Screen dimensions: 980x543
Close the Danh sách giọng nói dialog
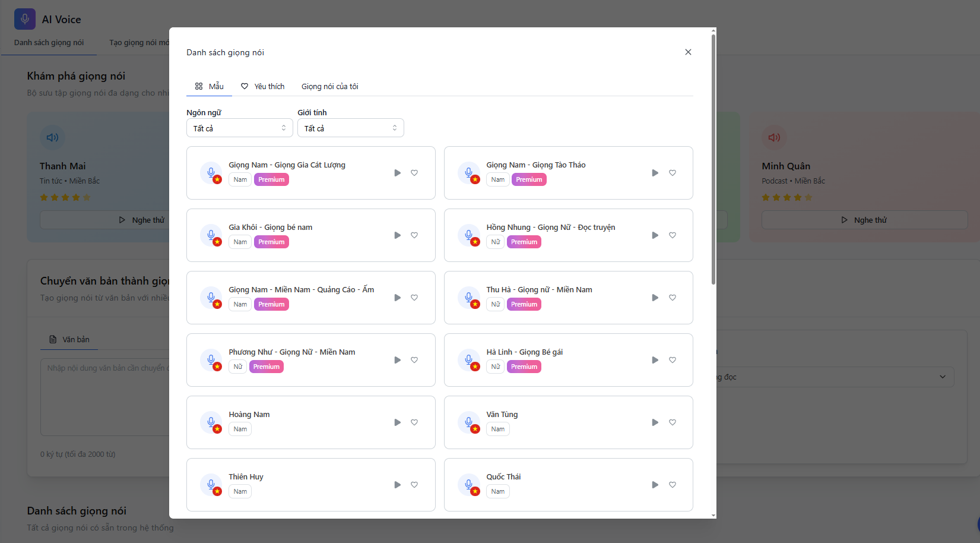(688, 52)
